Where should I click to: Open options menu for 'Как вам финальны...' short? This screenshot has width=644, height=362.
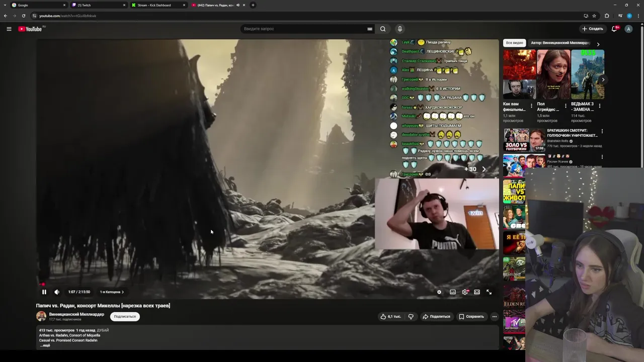531,106
